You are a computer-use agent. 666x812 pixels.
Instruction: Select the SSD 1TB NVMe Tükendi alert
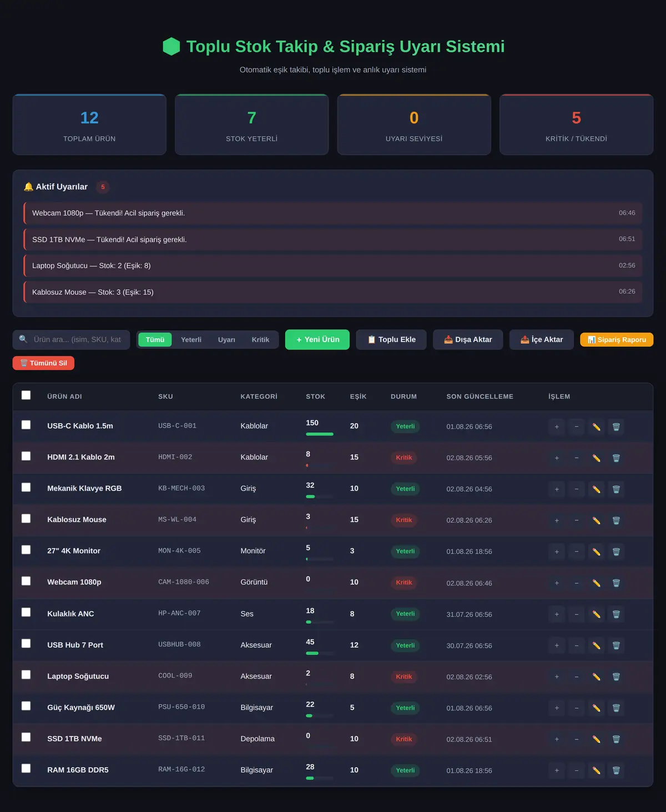pos(333,239)
